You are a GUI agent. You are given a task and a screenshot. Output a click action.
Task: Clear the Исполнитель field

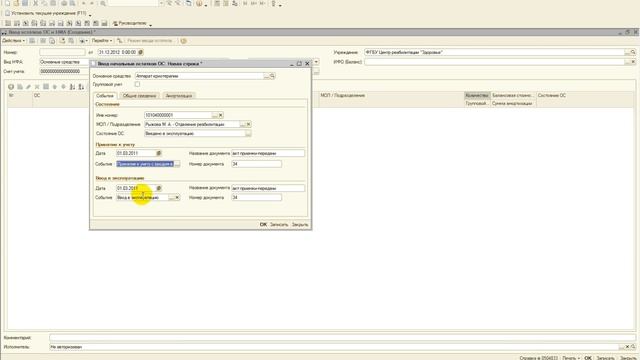coord(627,347)
